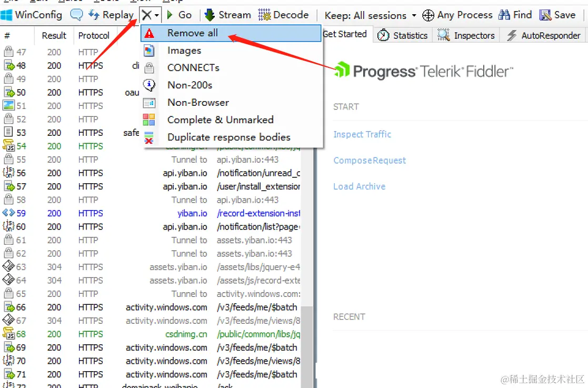Image resolution: width=588 pixels, height=388 pixels.
Task: Click the Remove X toolbar icon
Action: pyautogui.click(x=147, y=15)
